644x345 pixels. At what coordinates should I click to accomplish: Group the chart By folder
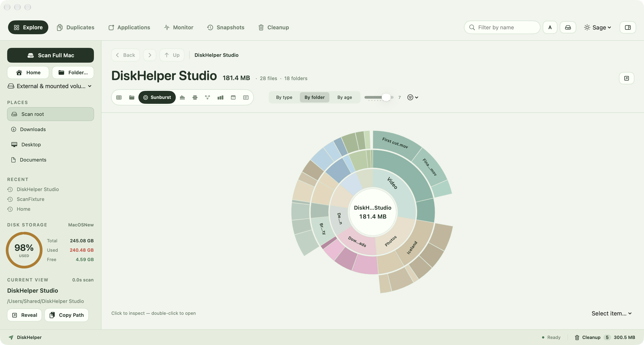[x=314, y=97]
